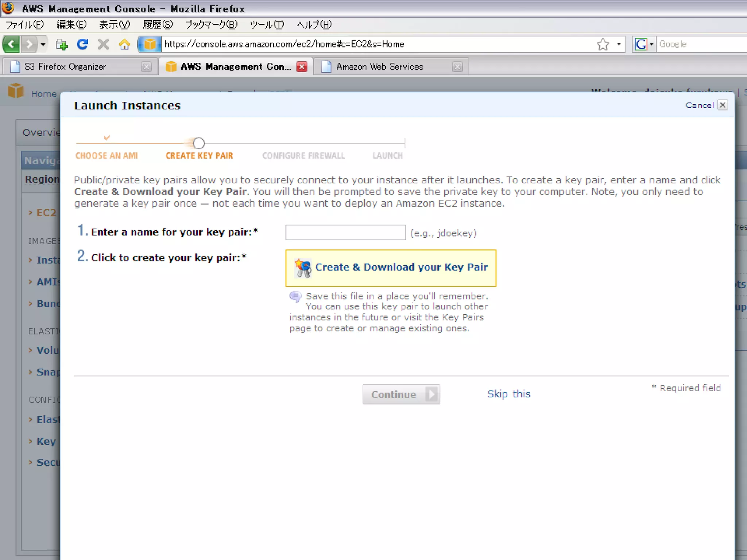Open the 表示(V) menu
Image resolution: width=747 pixels, height=560 pixels.
115,24
